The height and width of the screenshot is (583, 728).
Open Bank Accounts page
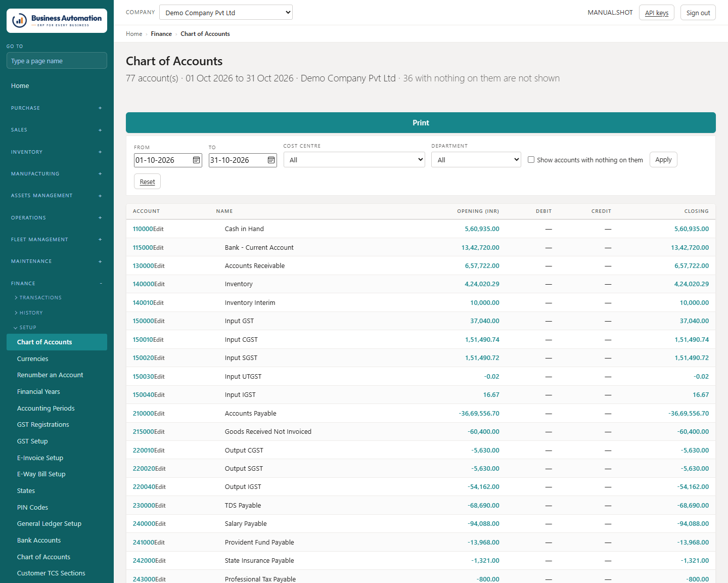point(39,541)
